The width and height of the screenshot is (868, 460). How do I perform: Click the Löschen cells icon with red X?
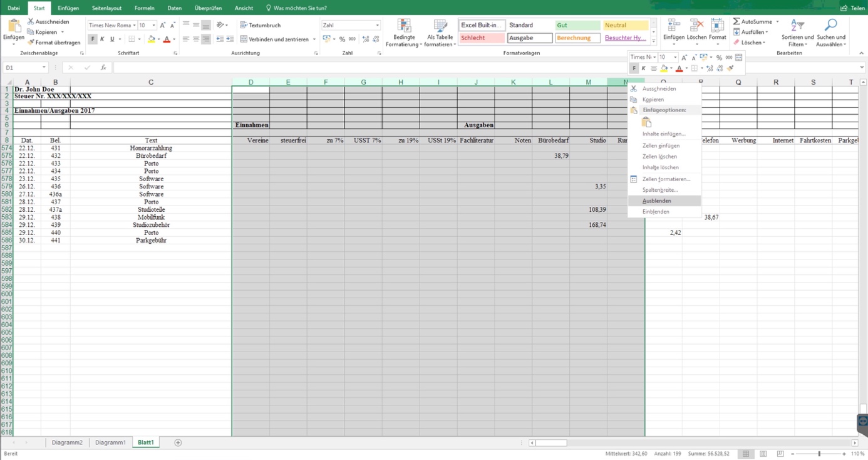pyautogui.click(x=696, y=26)
